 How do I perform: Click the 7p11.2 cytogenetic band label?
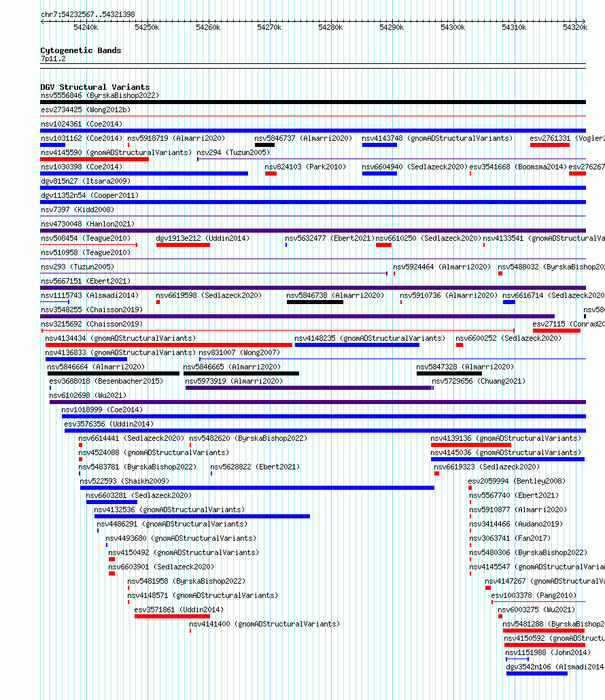(x=53, y=59)
